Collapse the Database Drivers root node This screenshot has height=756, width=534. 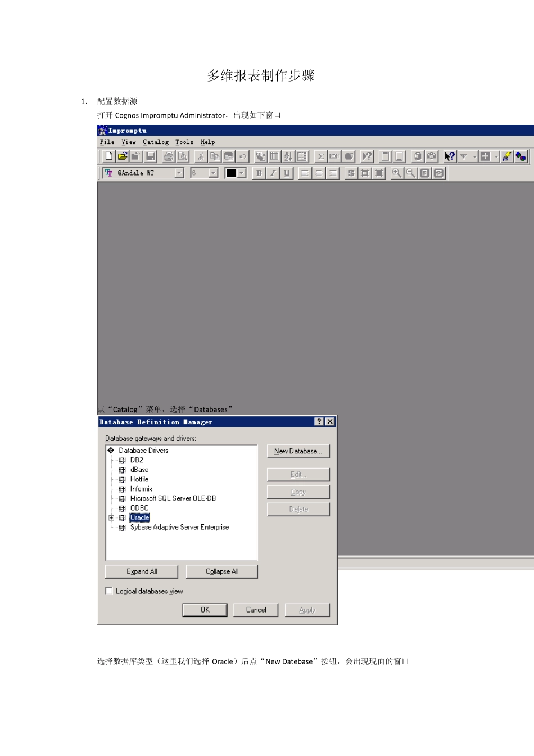click(111, 451)
